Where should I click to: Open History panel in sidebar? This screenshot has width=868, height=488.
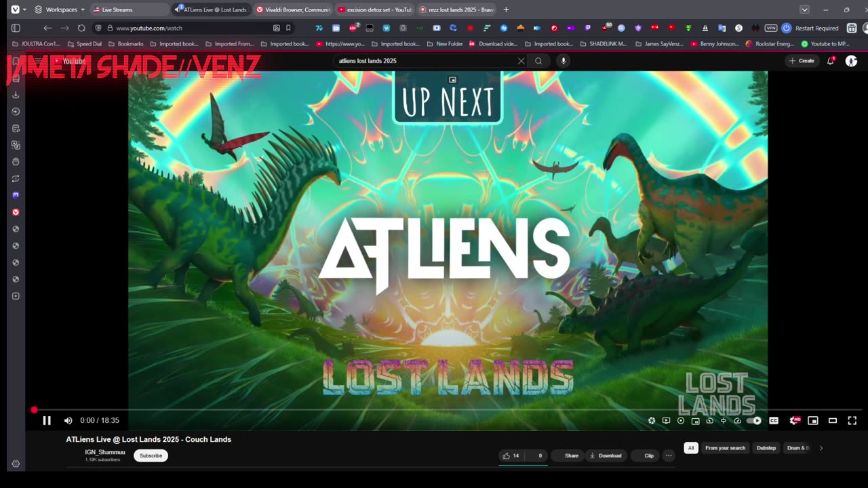point(16,112)
